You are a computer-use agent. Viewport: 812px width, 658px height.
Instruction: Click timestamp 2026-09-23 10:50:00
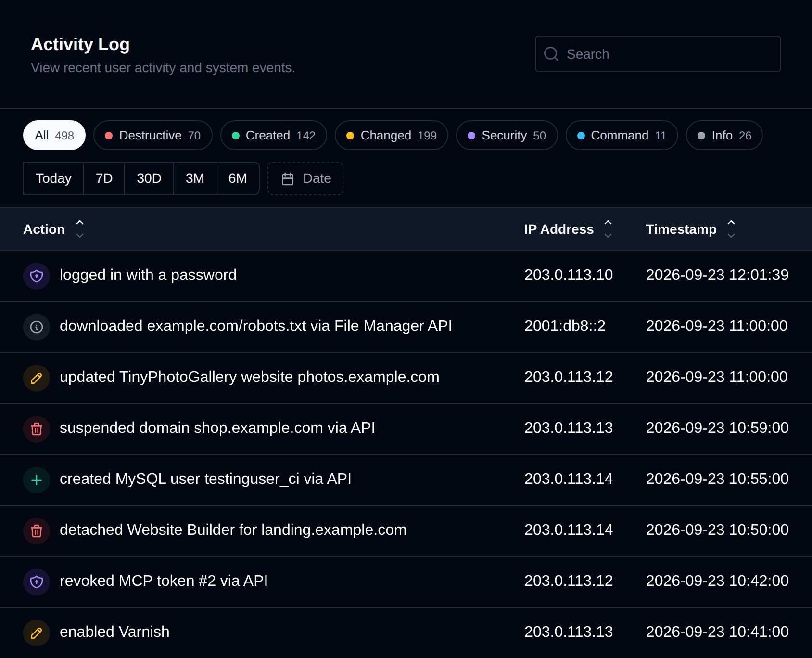[x=717, y=530]
